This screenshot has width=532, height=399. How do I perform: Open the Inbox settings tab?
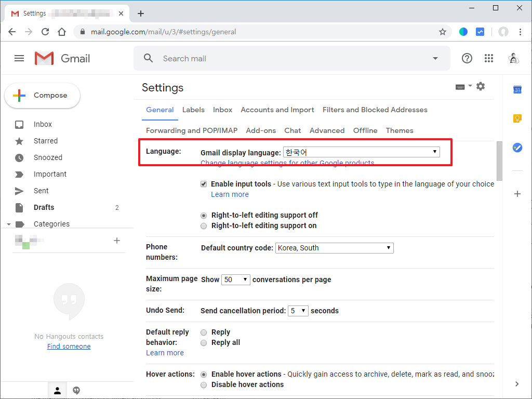pyautogui.click(x=222, y=110)
